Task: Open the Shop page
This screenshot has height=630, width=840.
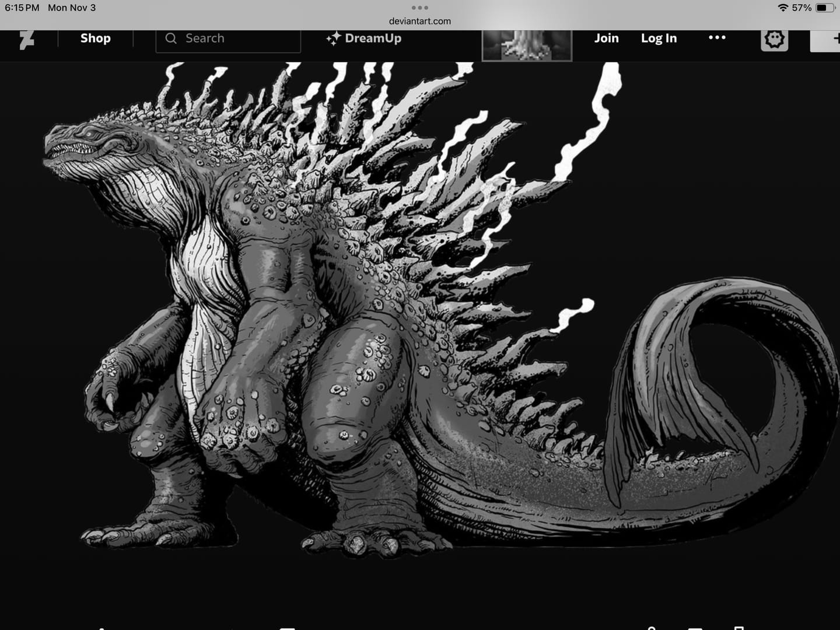Action: pyautogui.click(x=96, y=38)
